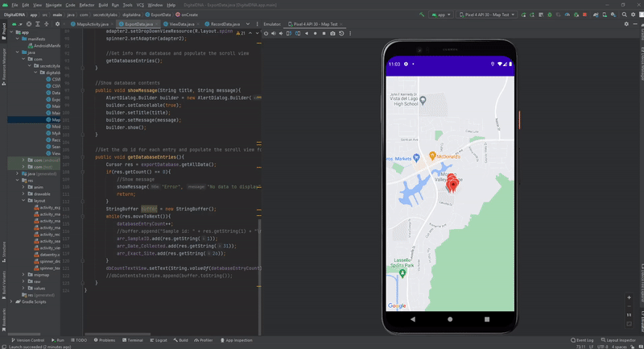Toggle fold marker at getDatabaseEntries method
This screenshot has width=644, height=349.
[x=83, y=157]
